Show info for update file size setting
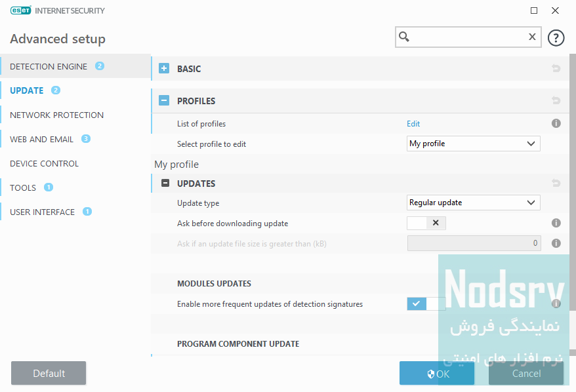 (556, 243)
